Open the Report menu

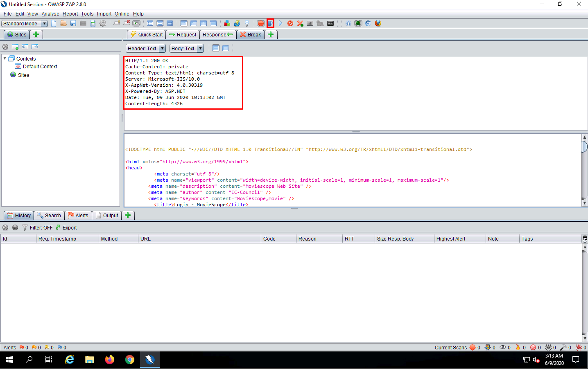click(x=70, y=13)
